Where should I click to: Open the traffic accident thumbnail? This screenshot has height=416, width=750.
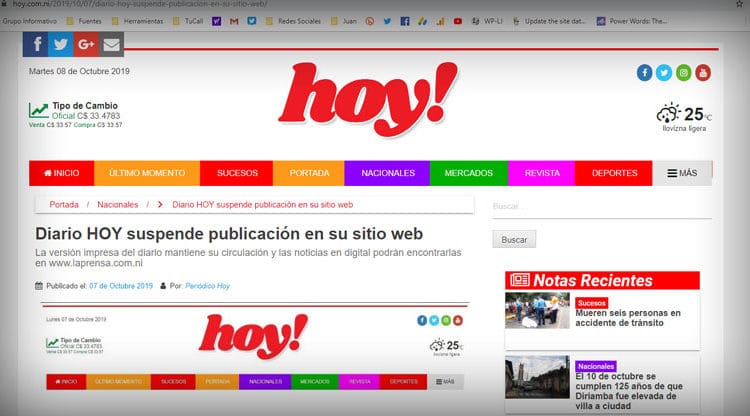tap(538, 310)
